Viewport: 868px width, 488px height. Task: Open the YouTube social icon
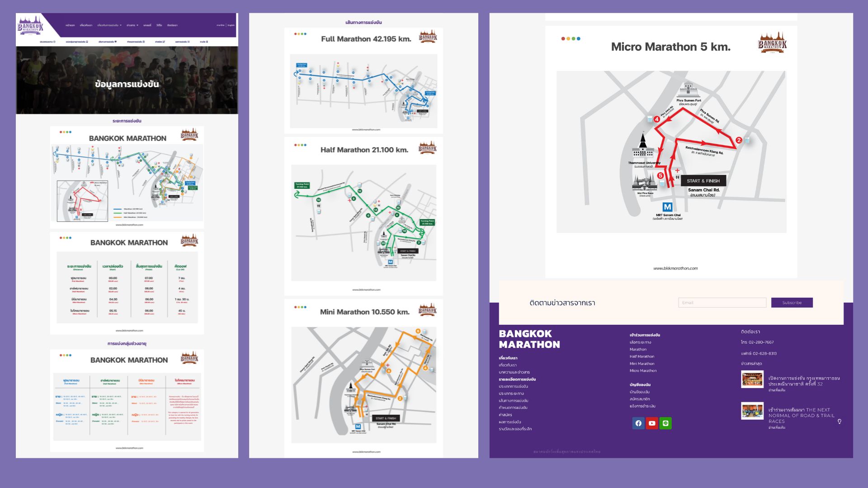point(652,423)
